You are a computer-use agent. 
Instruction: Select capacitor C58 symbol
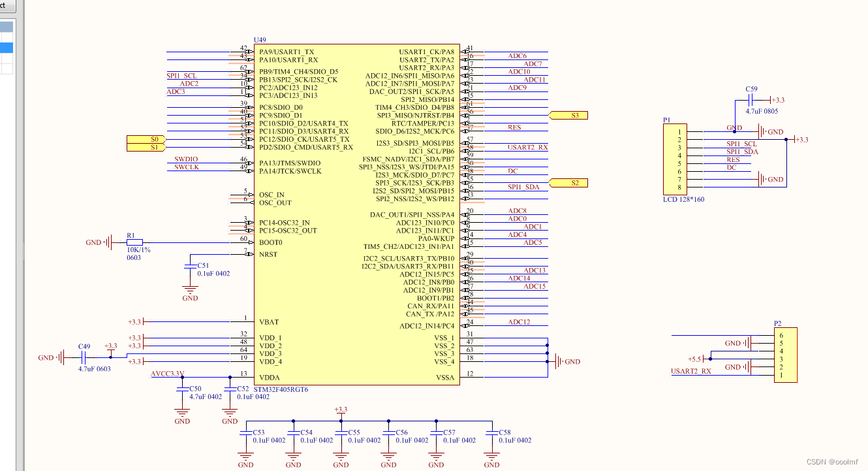491,432
